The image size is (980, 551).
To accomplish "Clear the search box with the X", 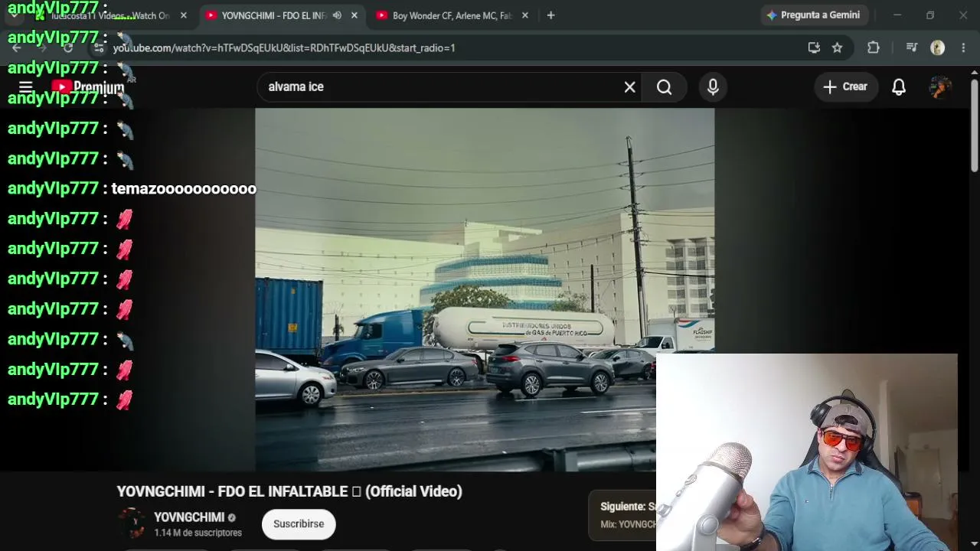I will point(629,87).
